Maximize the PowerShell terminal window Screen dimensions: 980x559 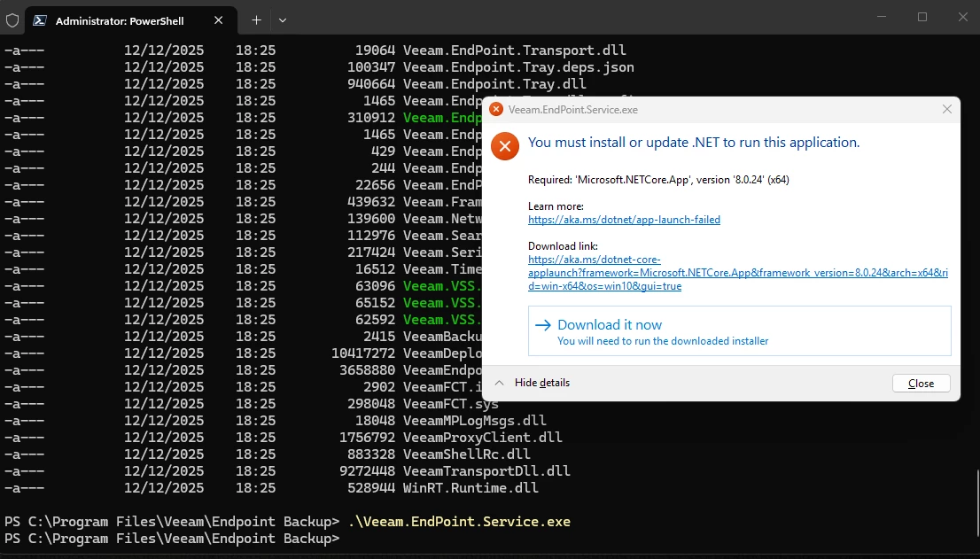922,18
